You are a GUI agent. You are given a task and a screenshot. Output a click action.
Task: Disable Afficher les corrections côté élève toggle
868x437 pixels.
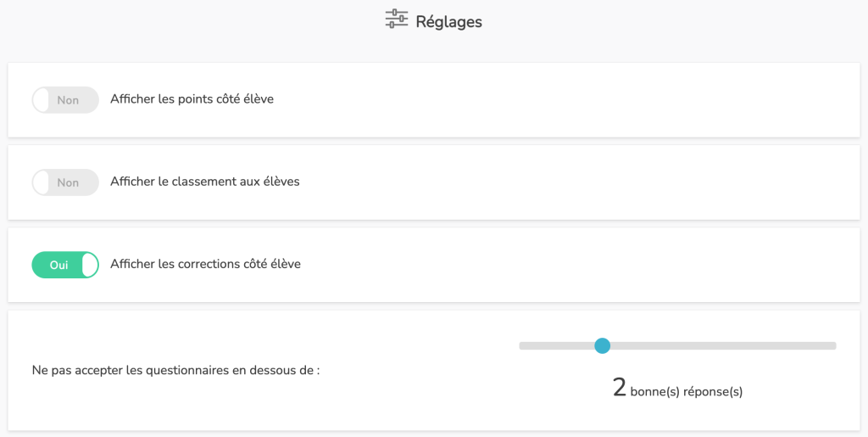click(x=65, y=265)
